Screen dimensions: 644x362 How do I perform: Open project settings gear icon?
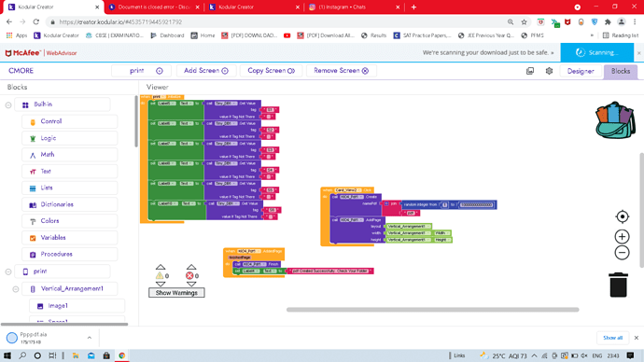(549, 71)
